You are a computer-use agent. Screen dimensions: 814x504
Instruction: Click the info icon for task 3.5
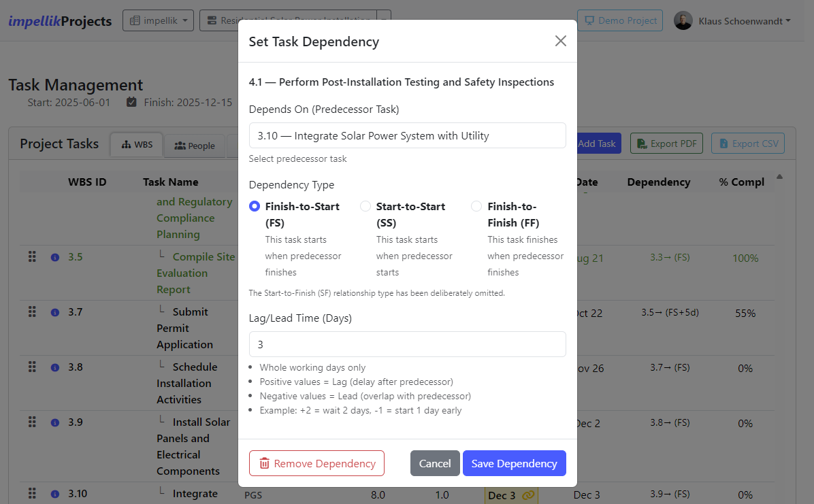click(55, 257)
